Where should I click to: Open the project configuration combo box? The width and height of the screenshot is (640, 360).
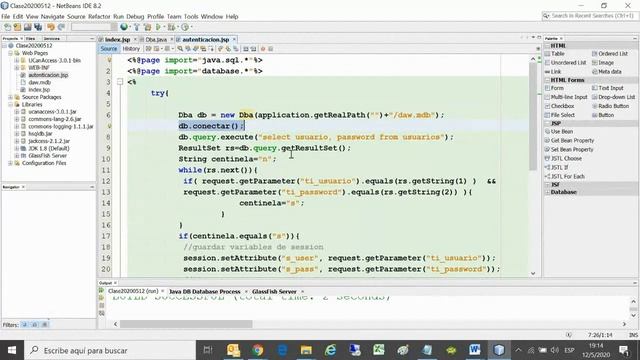pyautogui.click(x=94, y=27)
